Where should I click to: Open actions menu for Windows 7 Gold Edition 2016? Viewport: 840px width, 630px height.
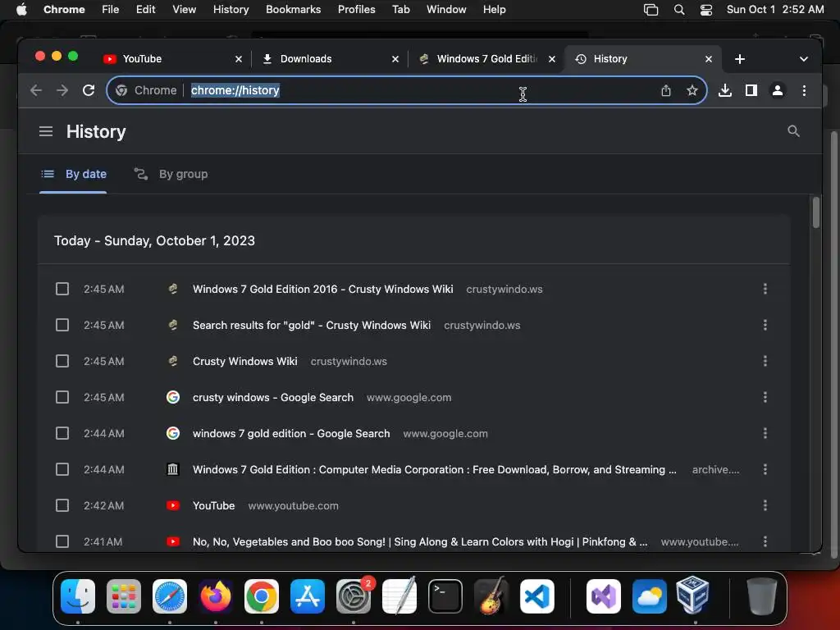(x=765, y=289)
